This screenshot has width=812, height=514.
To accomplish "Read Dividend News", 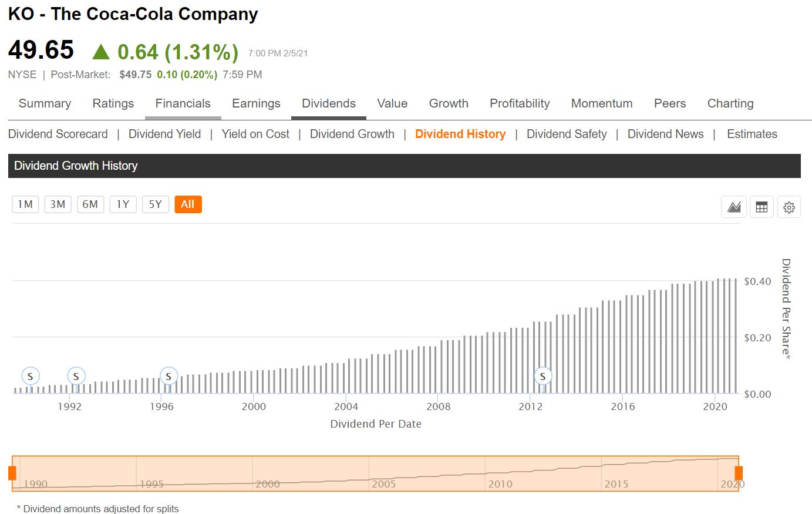I will point(666,134).
